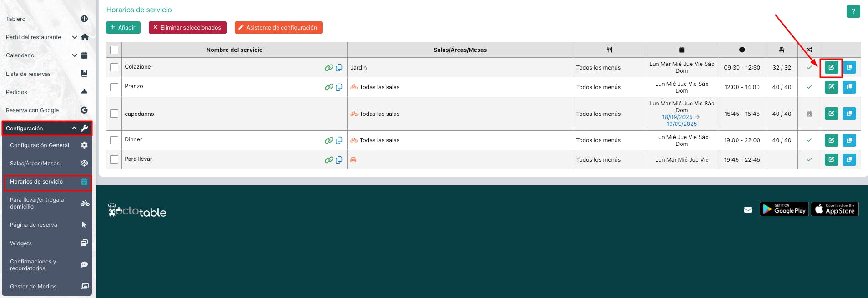Edit the Para llevar service
The image size is (868, 298).
pyautogui.click(x=831, y=159)
